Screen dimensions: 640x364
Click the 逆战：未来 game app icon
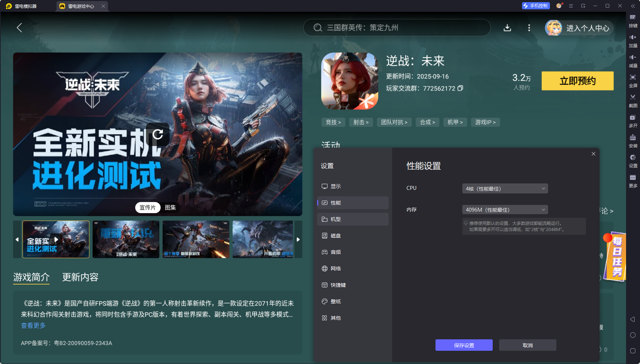tap(350, 81)
